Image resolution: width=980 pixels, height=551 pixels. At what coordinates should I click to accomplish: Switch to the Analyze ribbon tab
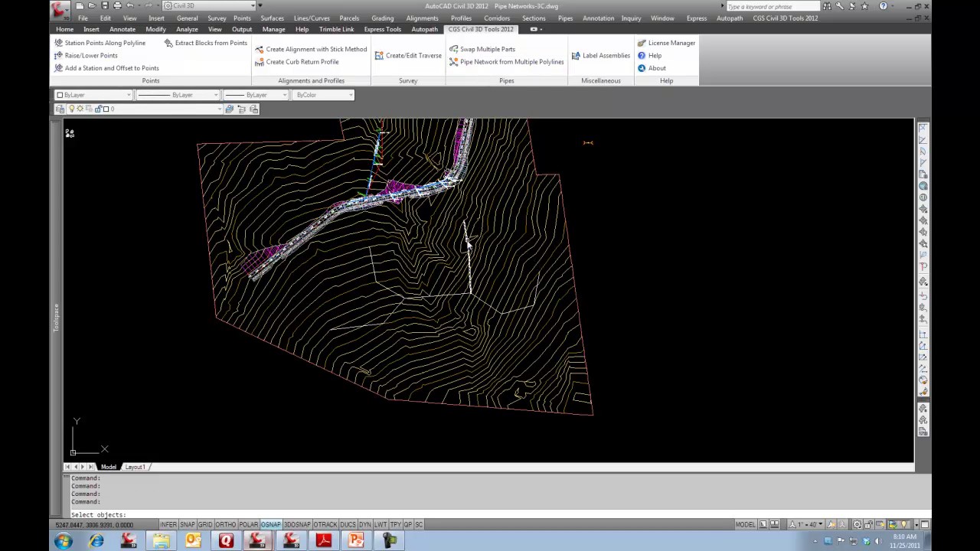click(x=187, y=29)
